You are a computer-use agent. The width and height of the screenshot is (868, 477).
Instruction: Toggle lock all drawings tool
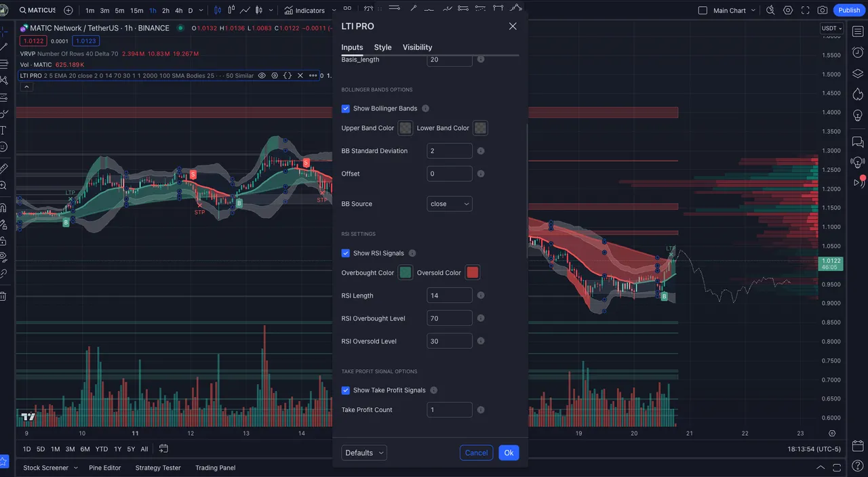(3, 241)
